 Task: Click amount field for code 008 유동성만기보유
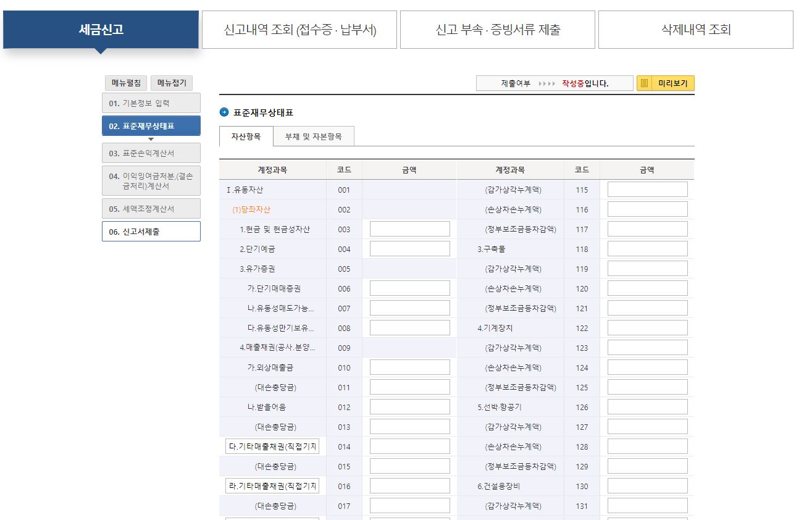(x=410, y=328)
